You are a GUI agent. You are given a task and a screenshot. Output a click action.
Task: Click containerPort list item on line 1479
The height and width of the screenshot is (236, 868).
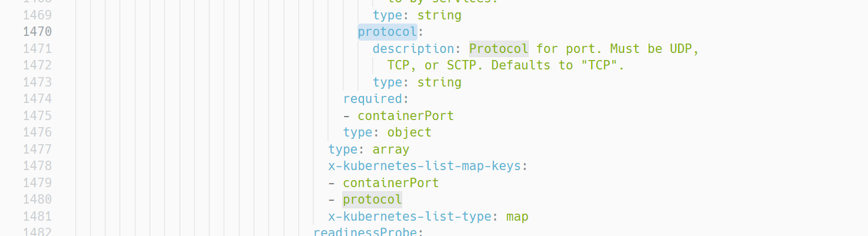(390, 183)
